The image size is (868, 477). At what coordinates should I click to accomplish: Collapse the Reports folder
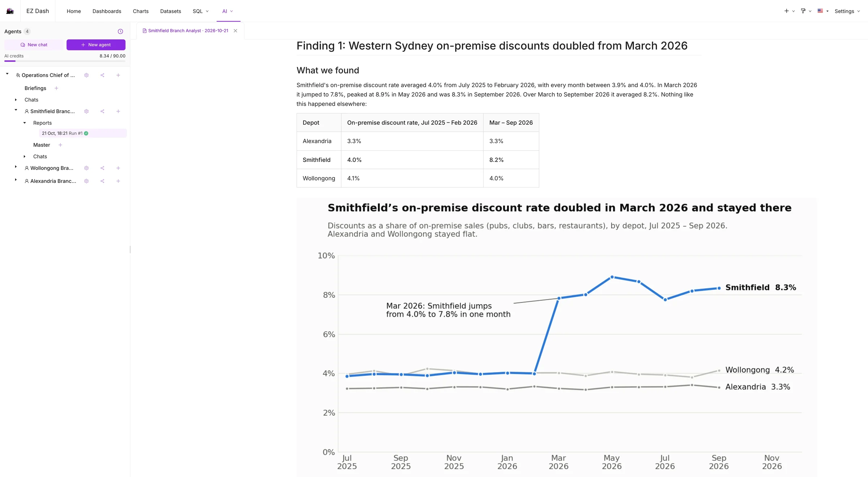(25, 123)
